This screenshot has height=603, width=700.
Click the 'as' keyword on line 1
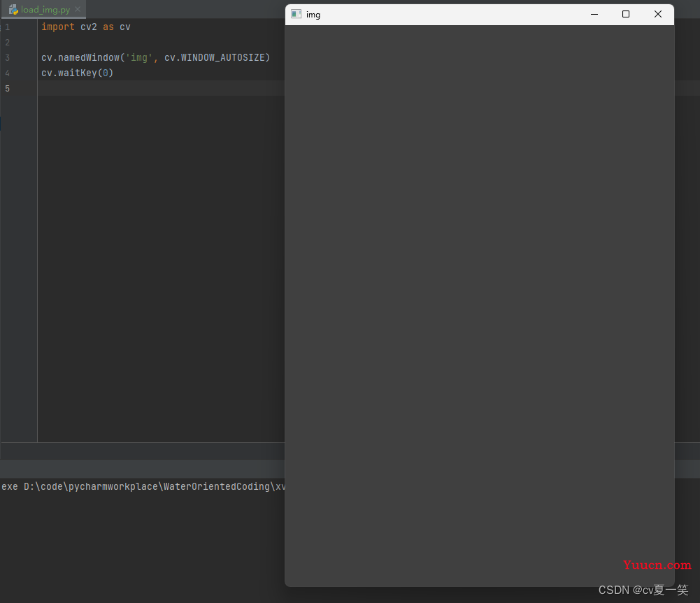coord(108,27)
